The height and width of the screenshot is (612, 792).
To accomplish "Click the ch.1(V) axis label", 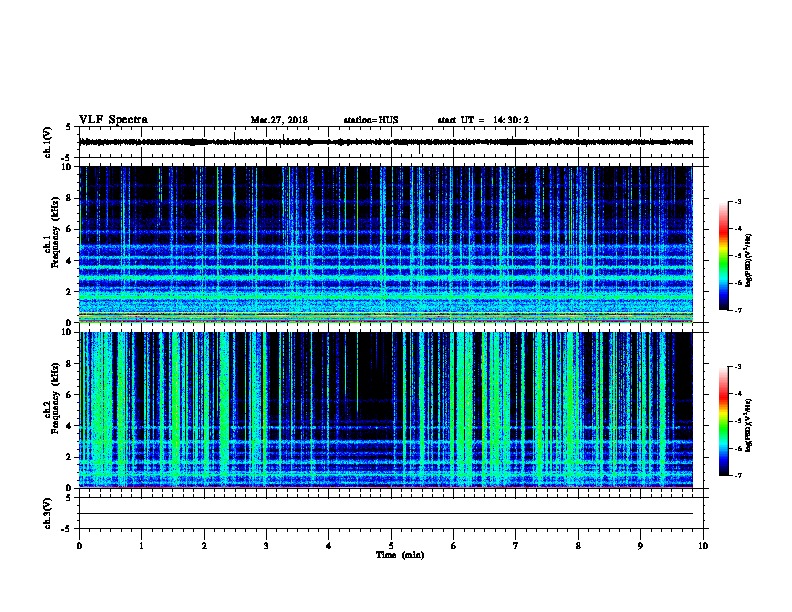I will [x=48, y=142].
